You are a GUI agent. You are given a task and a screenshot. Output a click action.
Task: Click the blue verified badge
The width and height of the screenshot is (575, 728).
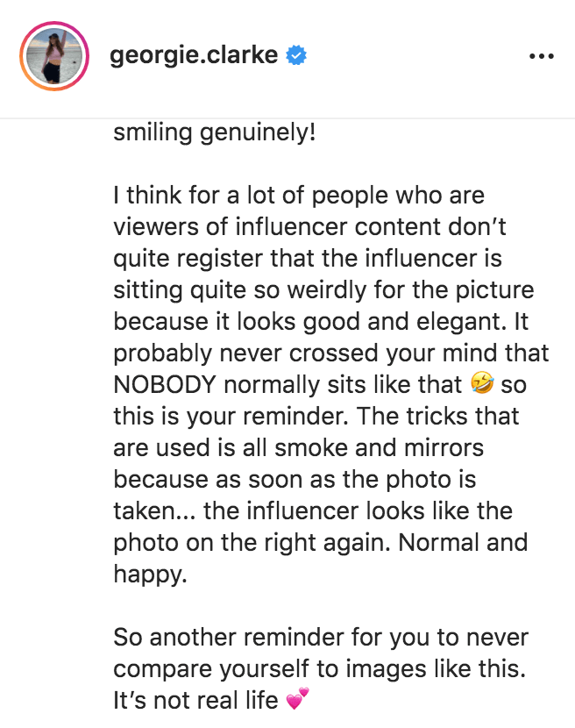[298, 57]
